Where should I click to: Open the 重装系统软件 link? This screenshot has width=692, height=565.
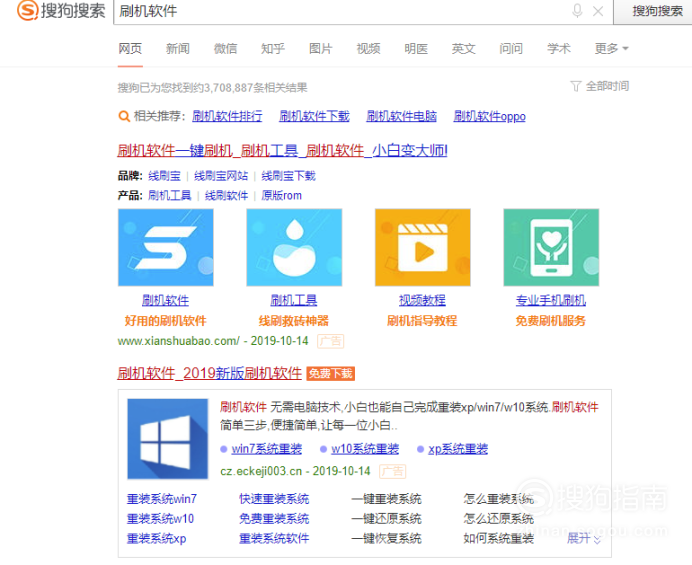pos(274,539)
